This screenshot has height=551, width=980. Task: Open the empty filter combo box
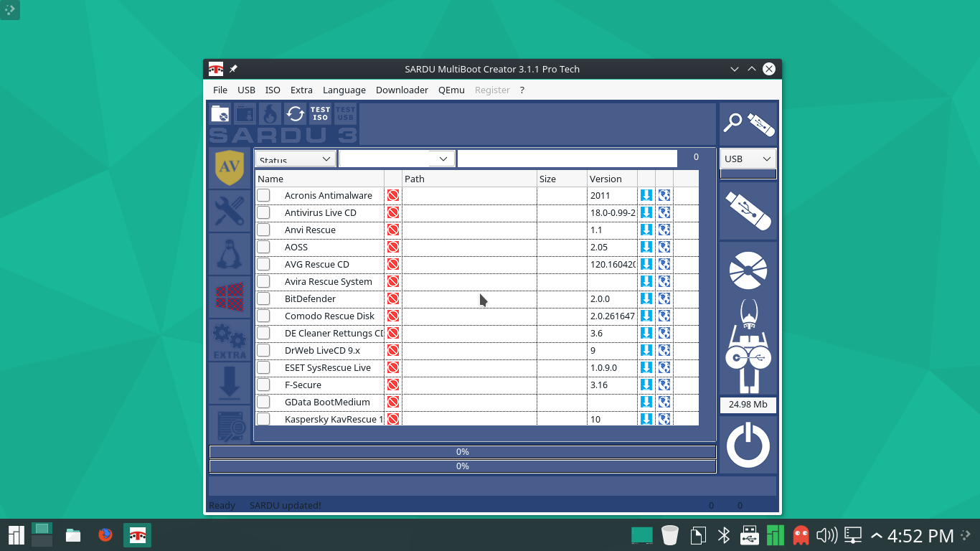397,159
